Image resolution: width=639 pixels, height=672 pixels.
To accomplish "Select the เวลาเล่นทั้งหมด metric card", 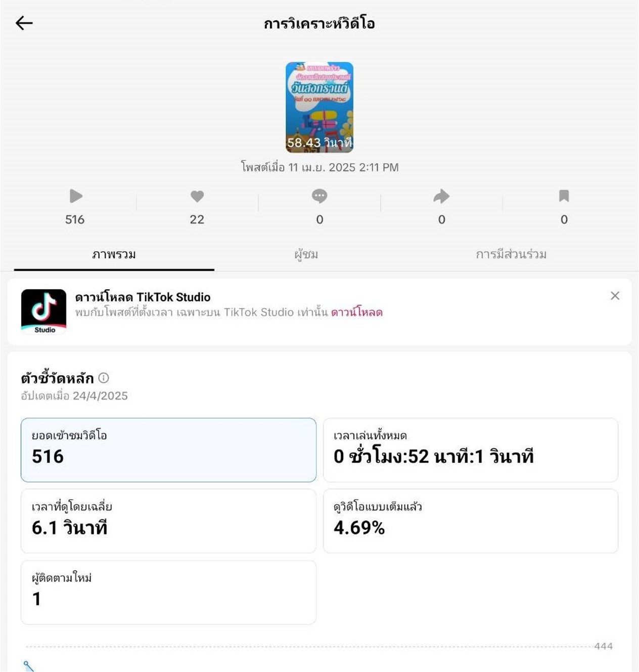I will 471,450.
